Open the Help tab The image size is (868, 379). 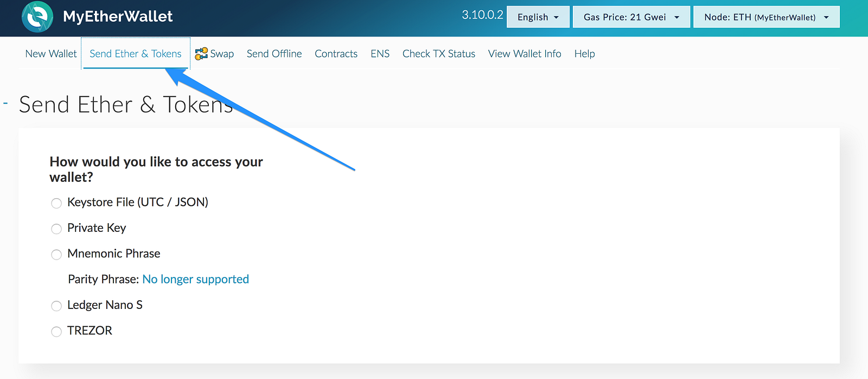click(x=584, y=54)
